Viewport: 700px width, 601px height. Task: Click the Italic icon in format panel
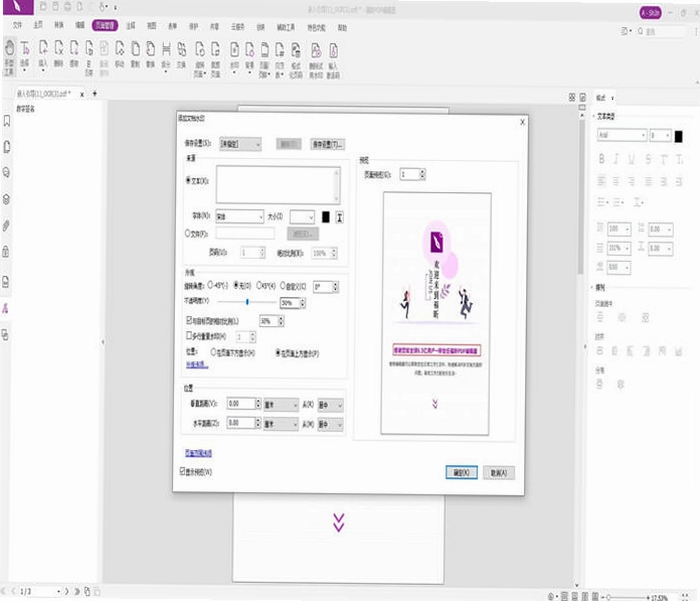pos(616,159)
